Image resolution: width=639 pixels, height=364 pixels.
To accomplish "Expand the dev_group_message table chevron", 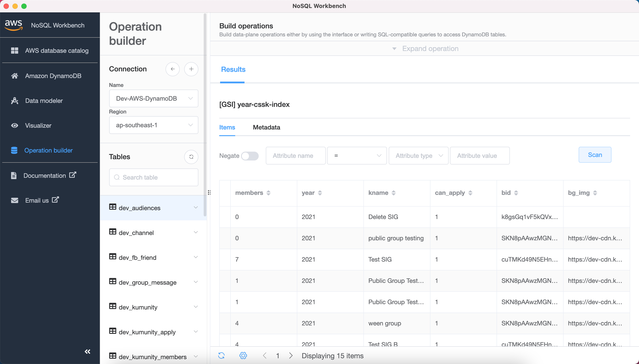I will 196,282.
